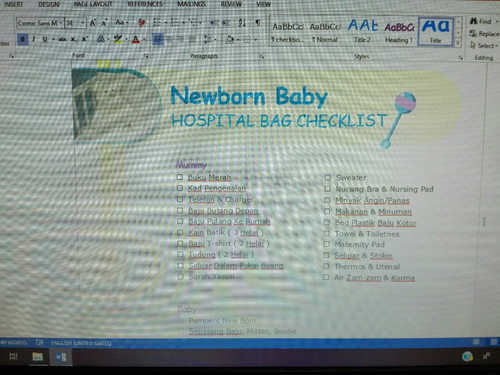Open File Explorer from the taskbar

(x=37, y=357)
